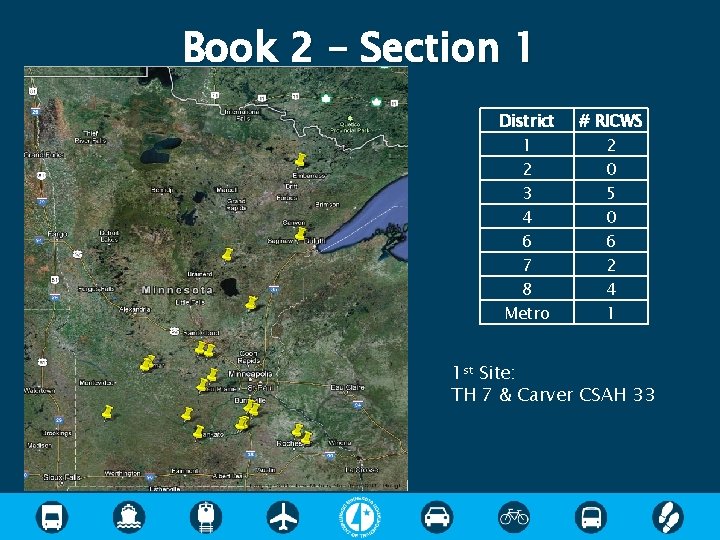Click the District 2 row label
This screenshot has height=540, width=720.
[527, 169]
